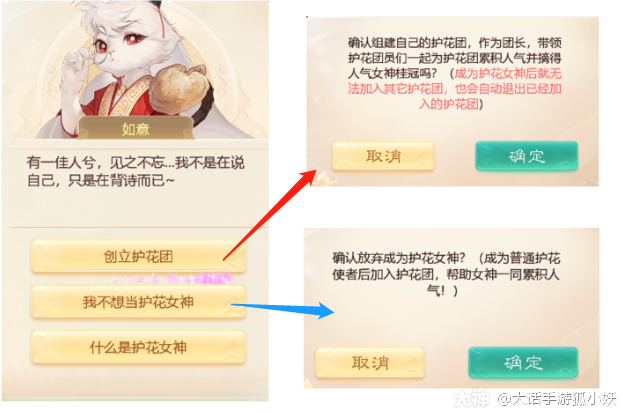Click the 创立护花团 option button

(138, 256)
